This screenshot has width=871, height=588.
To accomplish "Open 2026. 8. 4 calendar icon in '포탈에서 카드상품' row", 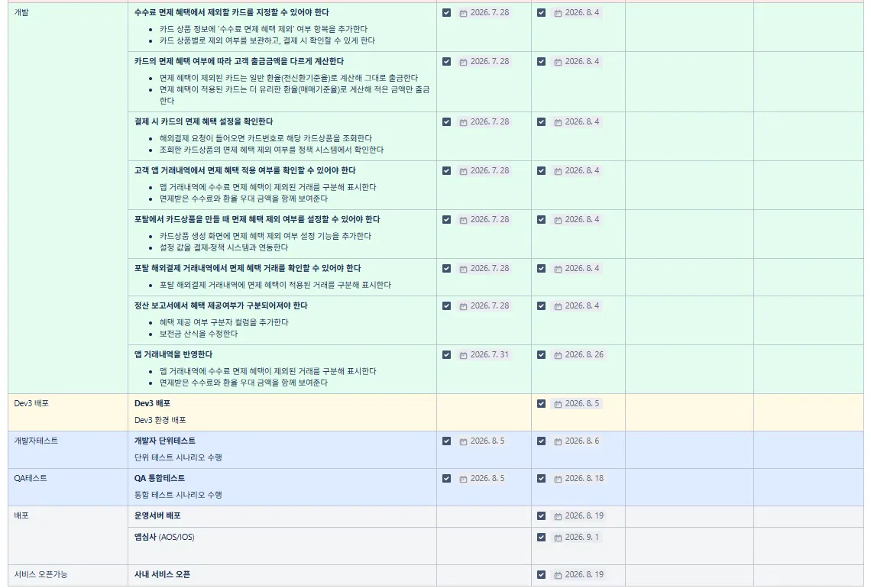I will point(558,220).
